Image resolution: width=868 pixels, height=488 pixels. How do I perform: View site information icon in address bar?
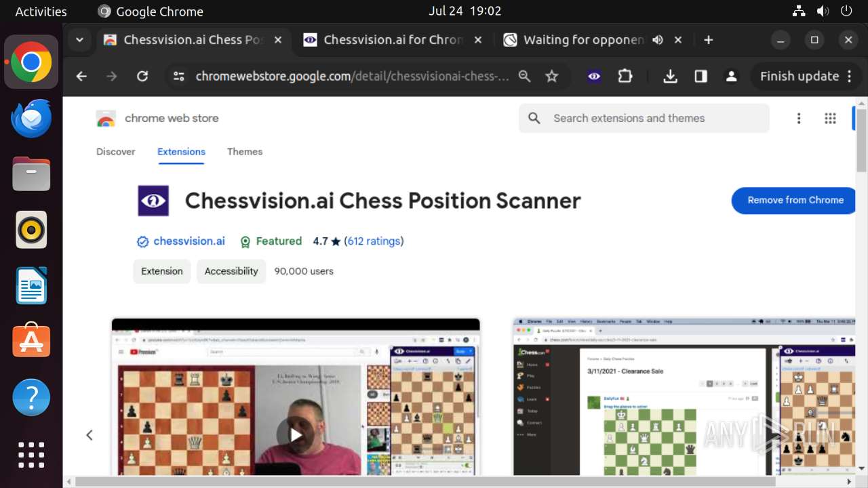[178, 77]
